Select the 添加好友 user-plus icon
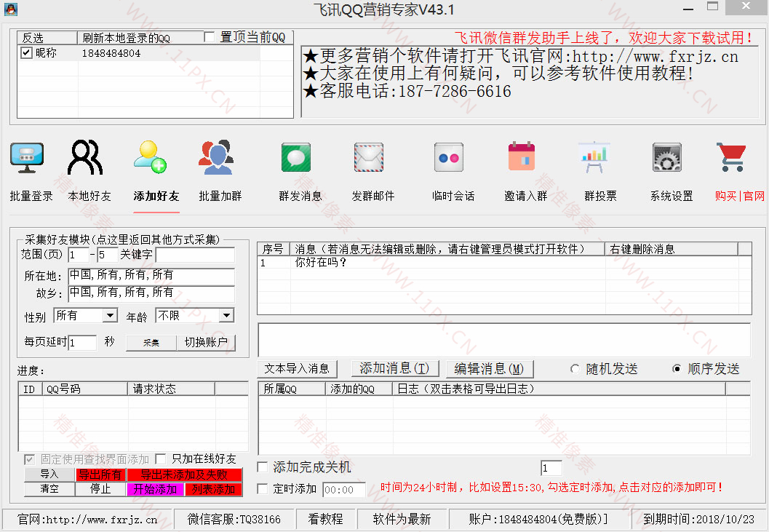769x532 pixels. coord(150,157)
